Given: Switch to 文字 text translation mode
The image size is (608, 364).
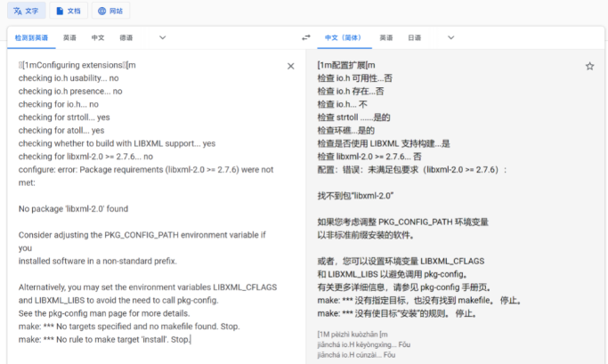Looking at the screenshot, I should coord(26,12).
